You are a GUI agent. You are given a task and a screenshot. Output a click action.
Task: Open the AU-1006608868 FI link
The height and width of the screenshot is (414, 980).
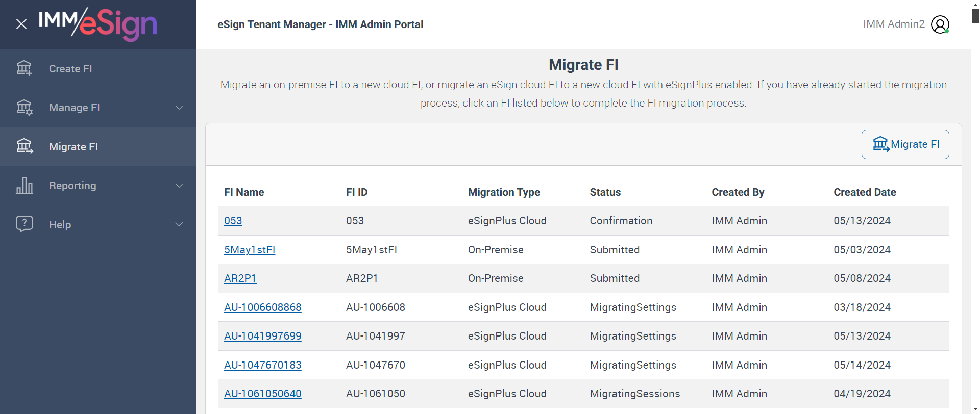262,307
